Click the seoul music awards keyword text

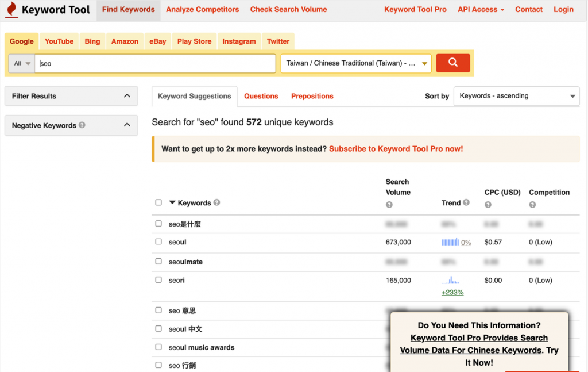202,348
